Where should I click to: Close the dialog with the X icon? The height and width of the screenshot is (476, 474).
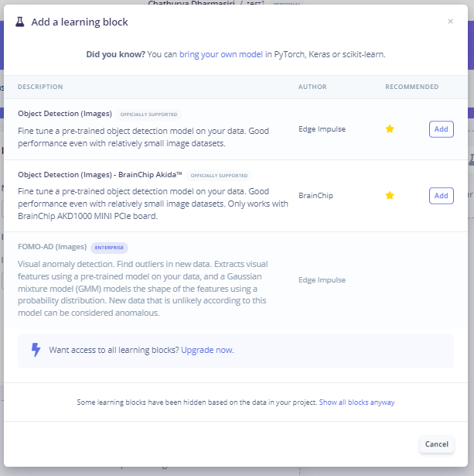(x=450, y=22)
